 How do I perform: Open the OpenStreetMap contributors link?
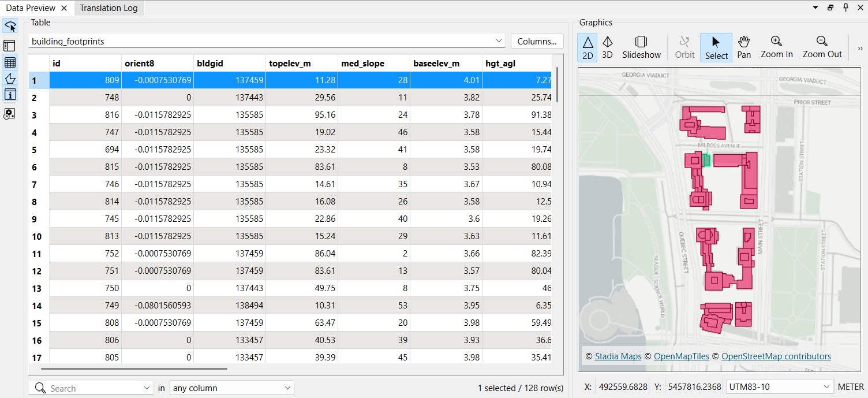click(x=776, y=356)
